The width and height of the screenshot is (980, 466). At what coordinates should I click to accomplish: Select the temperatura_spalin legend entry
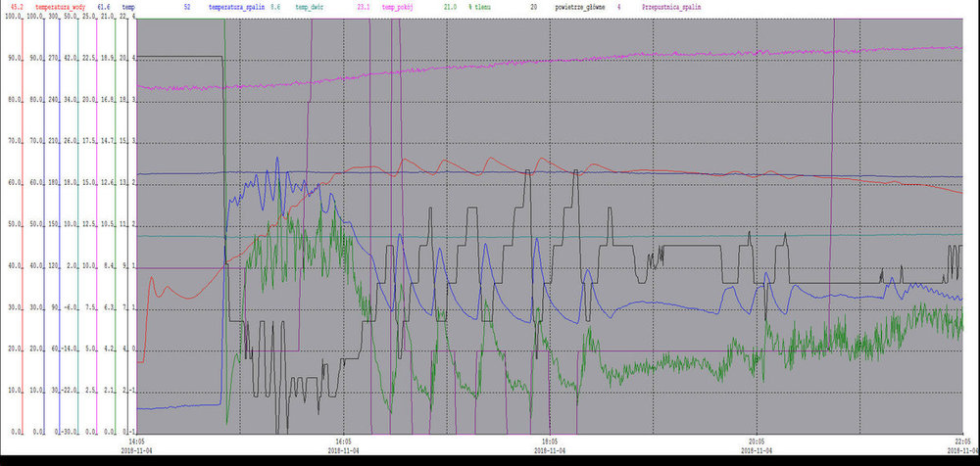pyautogui.click(x=235, y=7)
